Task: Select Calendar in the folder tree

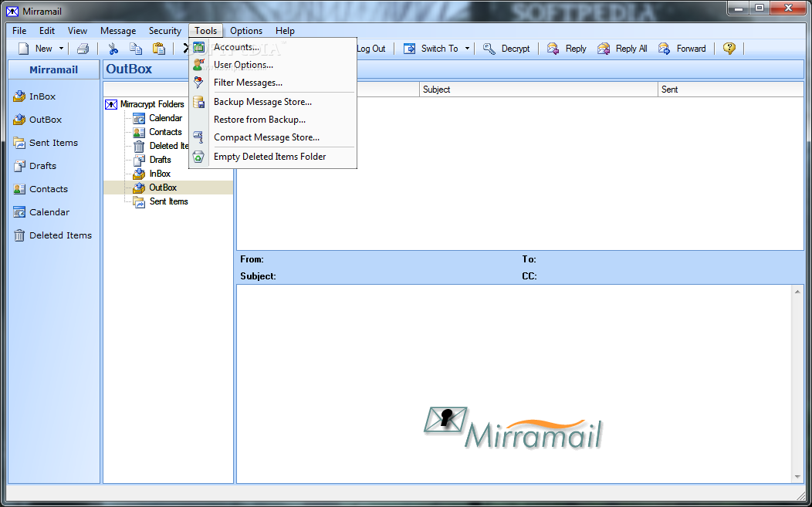Action: (166, 118)
